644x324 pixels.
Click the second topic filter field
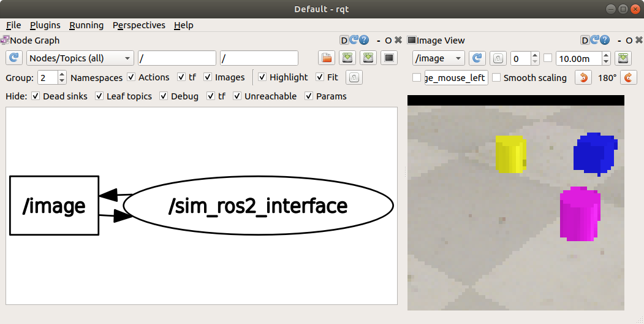259,58
